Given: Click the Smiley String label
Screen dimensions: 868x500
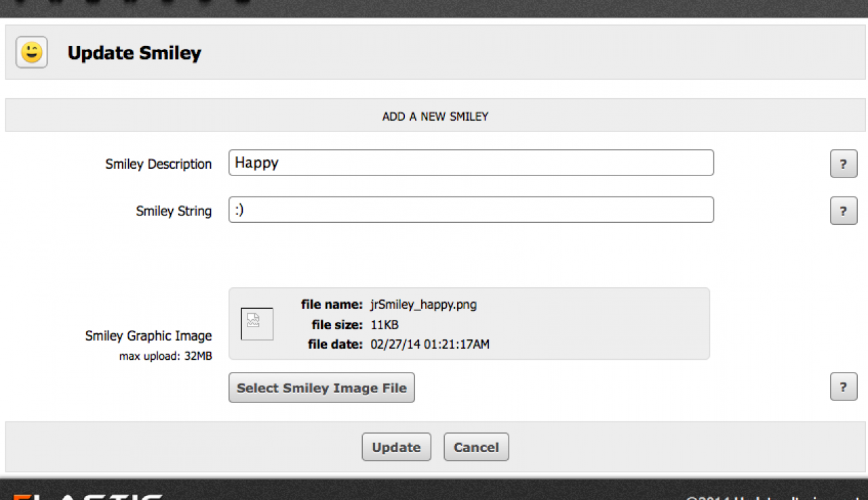Looking at the screenshot, I should (174, 211).
